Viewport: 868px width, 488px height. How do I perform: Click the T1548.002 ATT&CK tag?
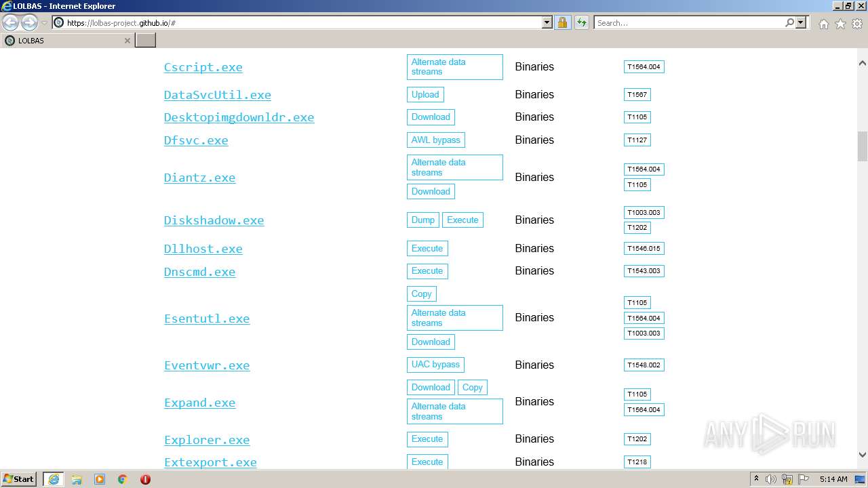click(x=644, y=365)
